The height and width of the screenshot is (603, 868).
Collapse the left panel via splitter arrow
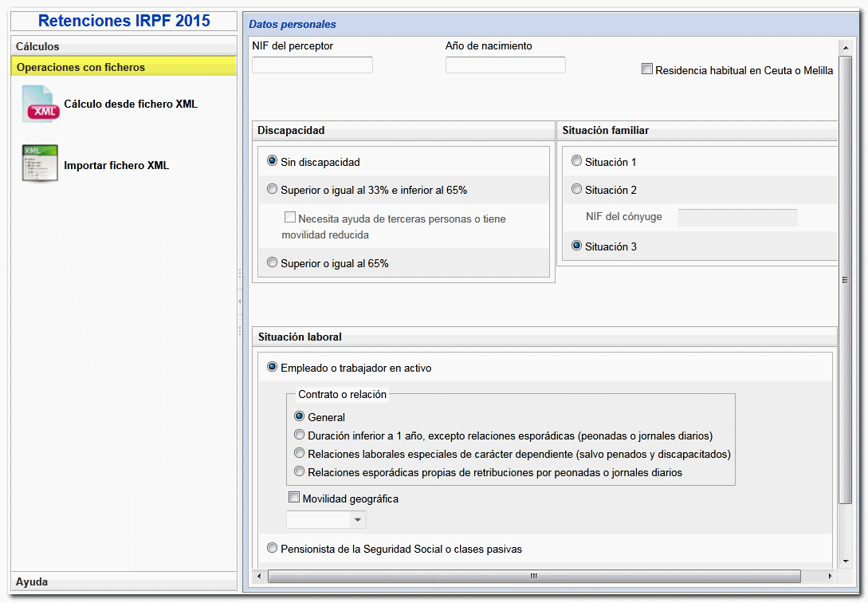pos(240,301)
